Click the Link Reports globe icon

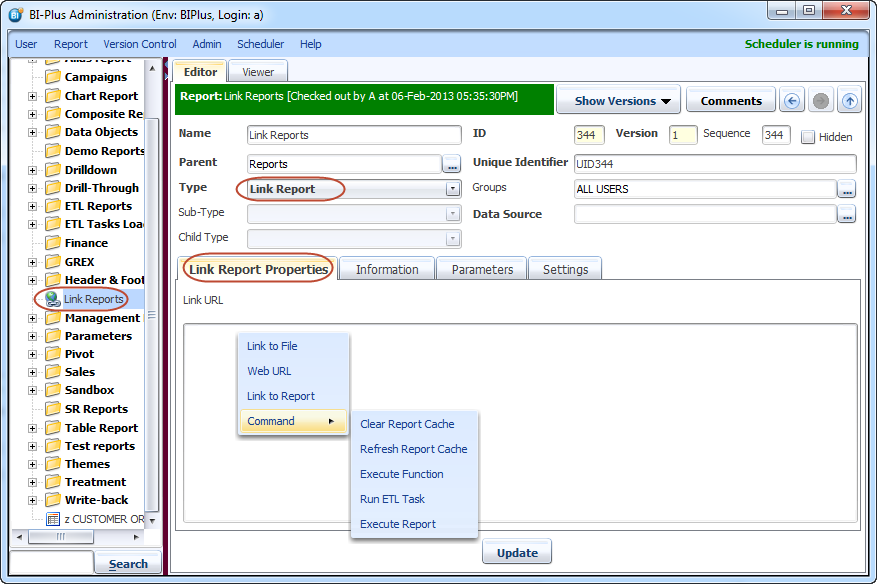tap(52, 299)
